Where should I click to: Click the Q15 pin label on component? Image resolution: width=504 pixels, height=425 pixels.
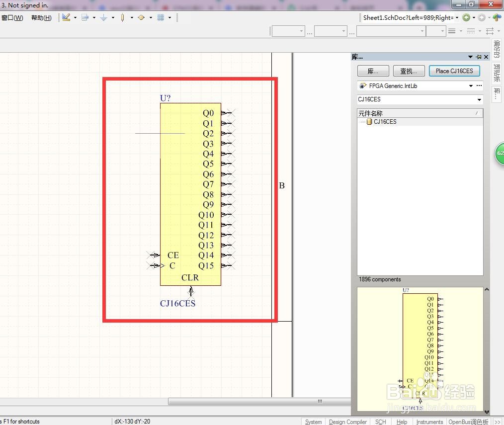point(206,266)
